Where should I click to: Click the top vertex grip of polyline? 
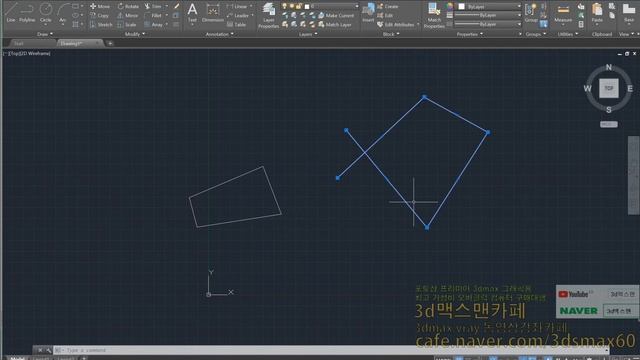coord(424,97)
